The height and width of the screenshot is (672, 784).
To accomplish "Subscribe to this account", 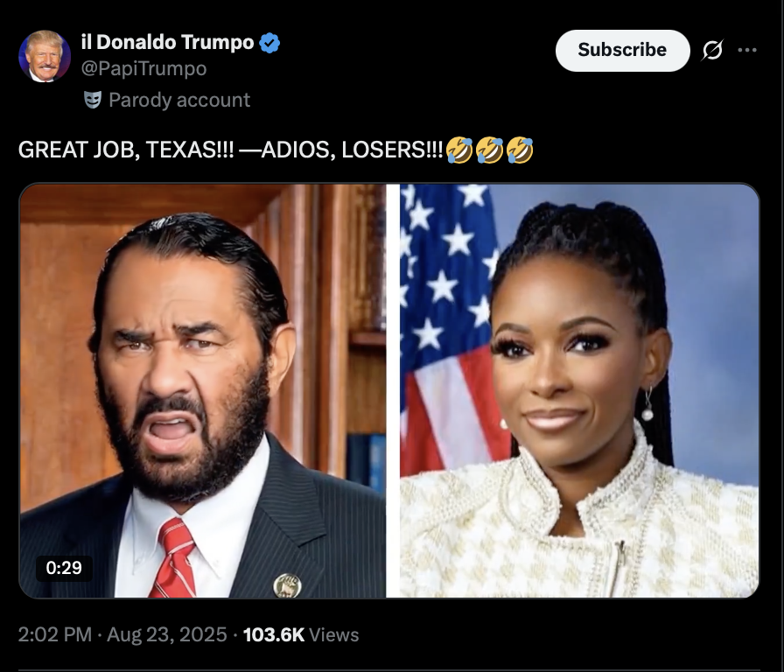I will point(622,50).
